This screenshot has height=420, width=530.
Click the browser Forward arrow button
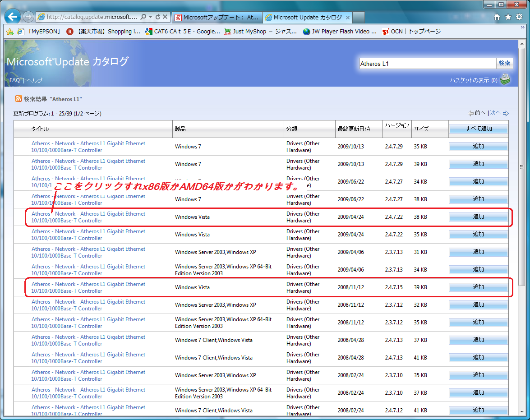(x=28, y=17)
